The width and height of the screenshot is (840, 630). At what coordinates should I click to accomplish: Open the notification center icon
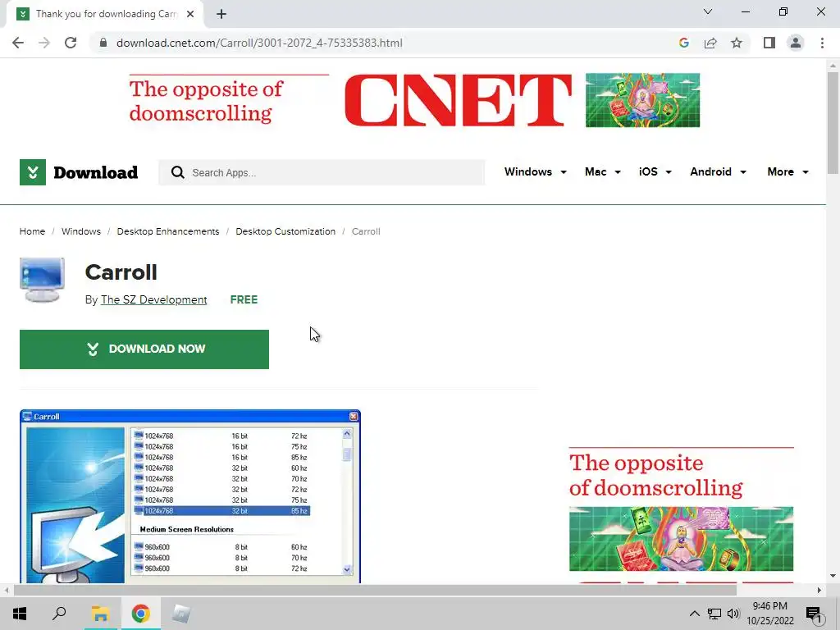(x=814, y=614)
